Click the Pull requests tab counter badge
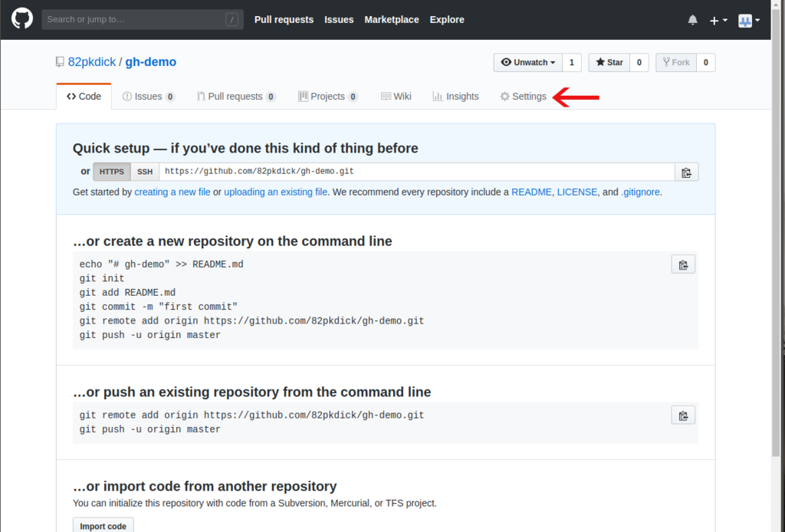 271,97
